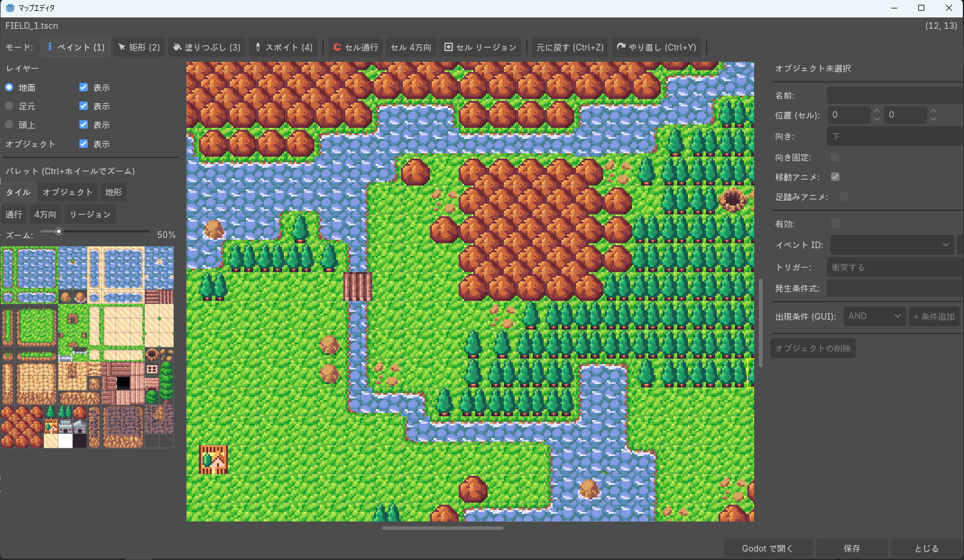
Task: Pick the black doorway tile in palette
Action: 123,383
